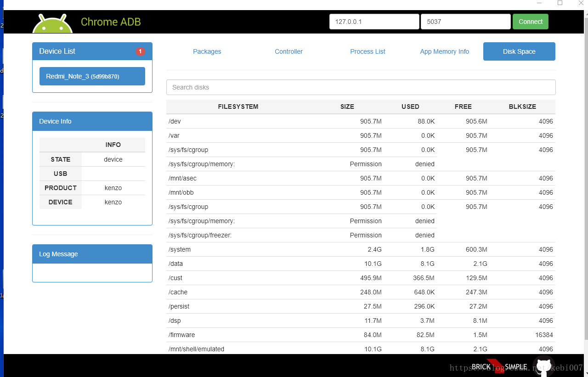This screenshot has width=588, height=377.
Task: Click the USED column header
Action: tap(410, 107)
